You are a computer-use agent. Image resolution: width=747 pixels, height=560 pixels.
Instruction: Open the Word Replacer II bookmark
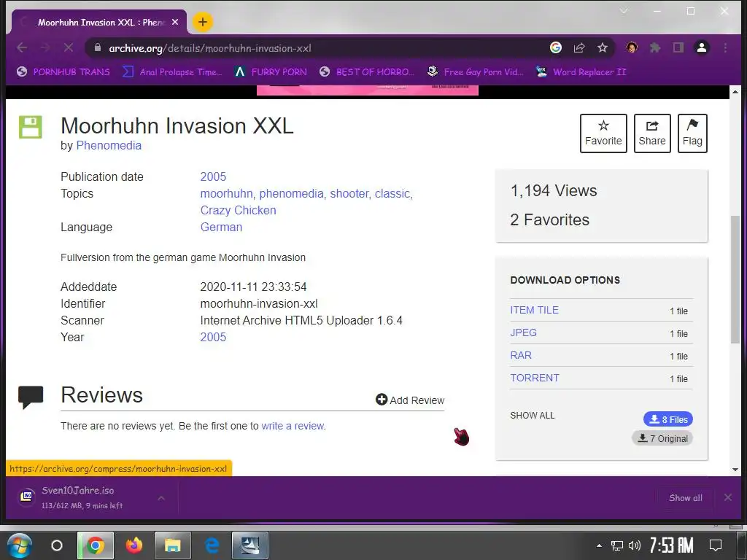(581, 72)
